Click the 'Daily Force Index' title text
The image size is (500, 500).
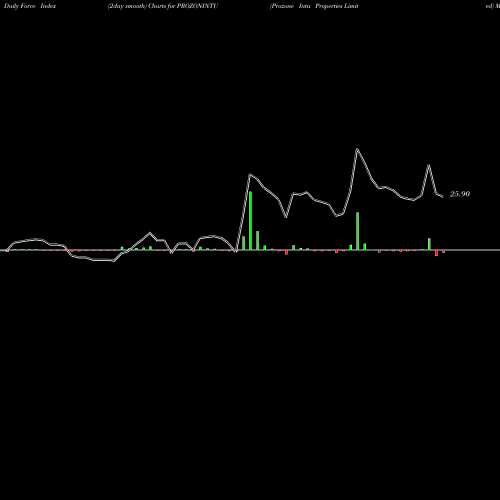(30, 6)
